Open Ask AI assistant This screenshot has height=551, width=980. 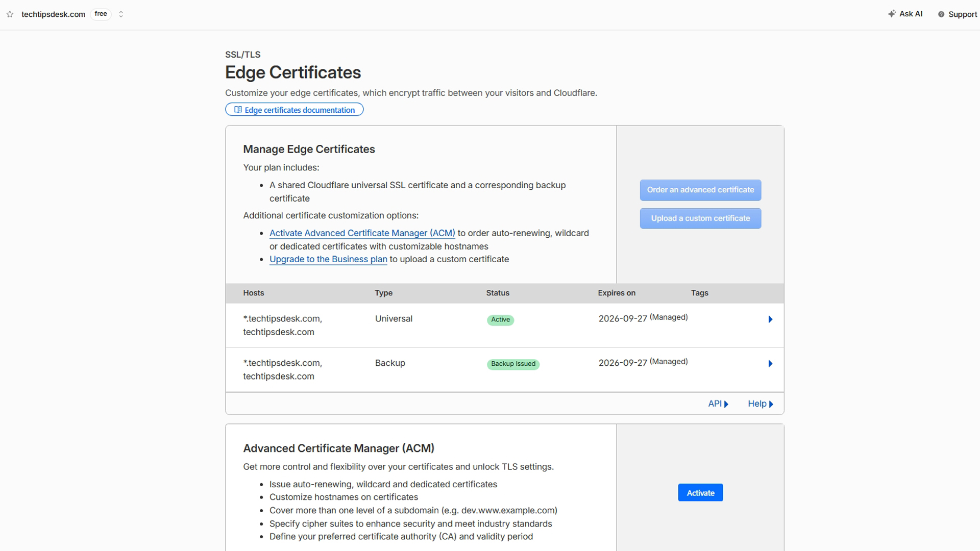(905, 14)
